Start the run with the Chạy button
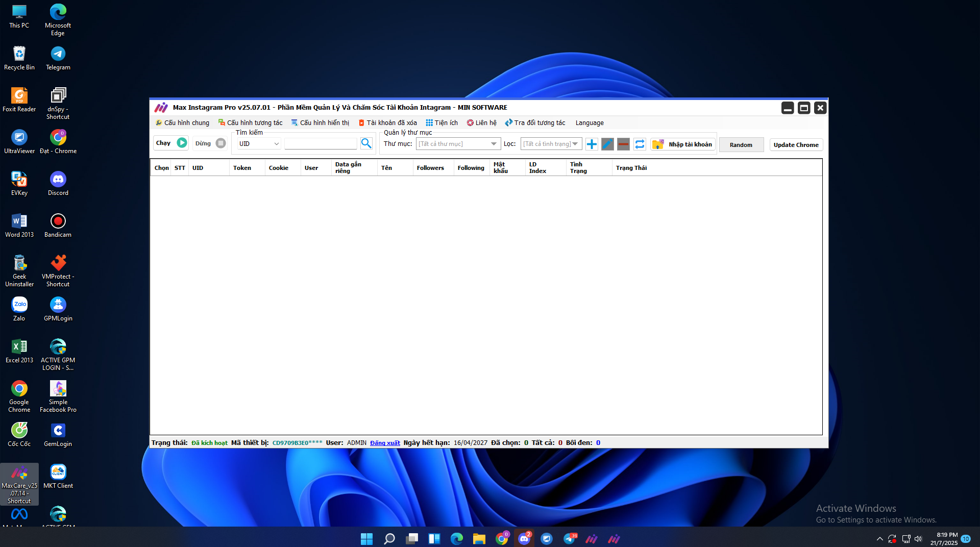This screenshot has height=547, width=980. (171, 143)
